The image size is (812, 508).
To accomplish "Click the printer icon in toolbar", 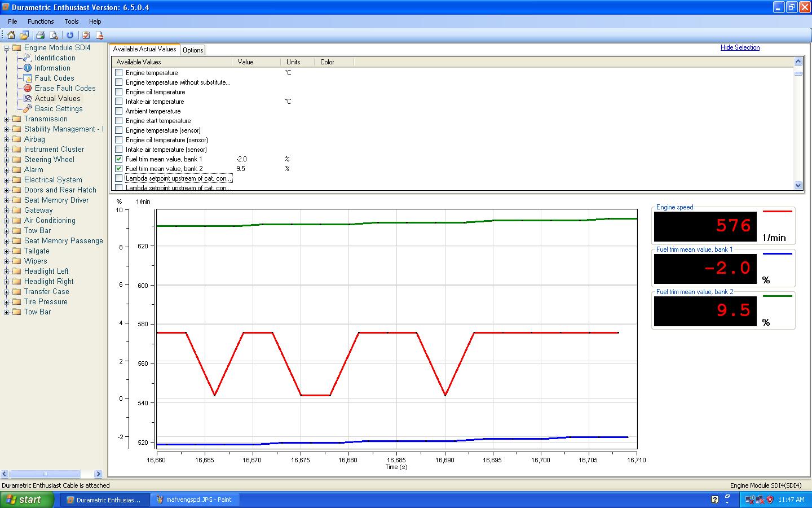I will pos(40,35).
